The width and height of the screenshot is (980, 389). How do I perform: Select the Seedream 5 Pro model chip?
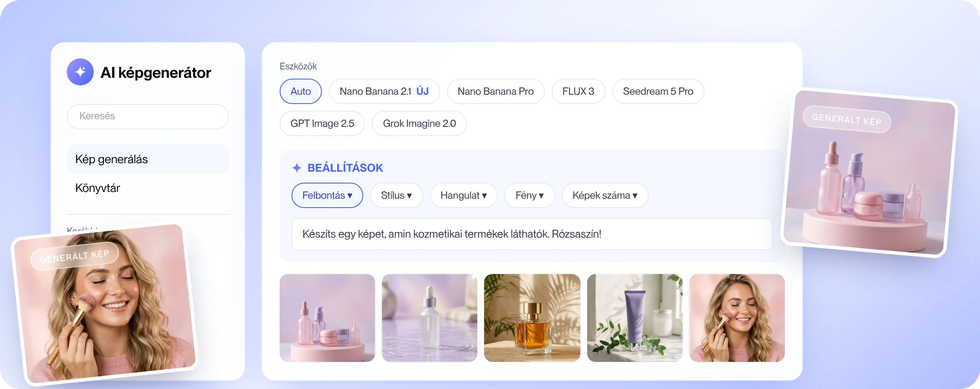[658, 91]
